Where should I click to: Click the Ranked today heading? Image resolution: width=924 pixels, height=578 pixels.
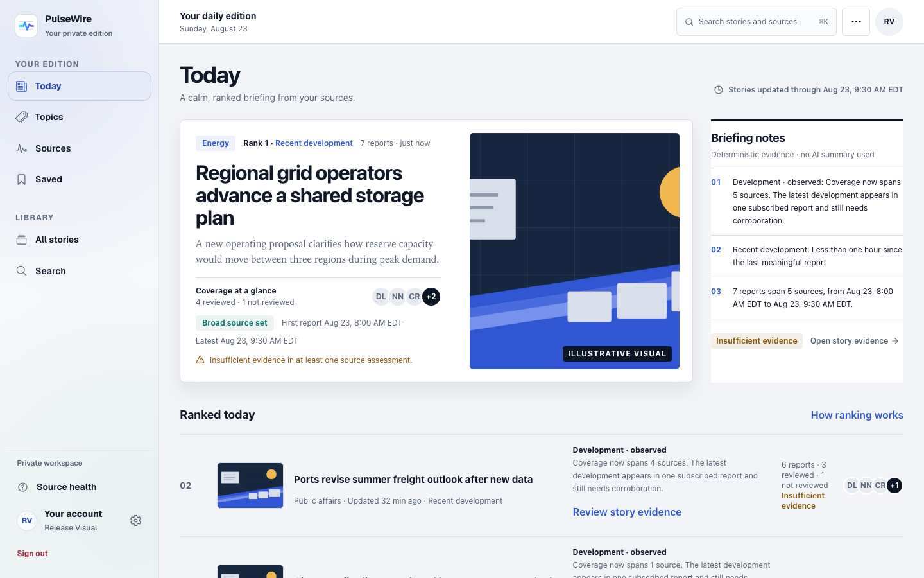(x=218, y=415)
